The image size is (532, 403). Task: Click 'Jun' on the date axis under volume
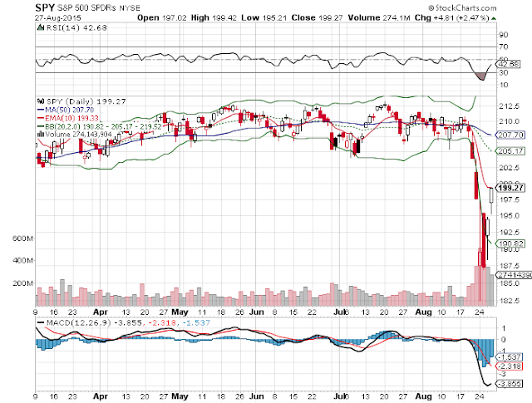click(x=257, y=312)
